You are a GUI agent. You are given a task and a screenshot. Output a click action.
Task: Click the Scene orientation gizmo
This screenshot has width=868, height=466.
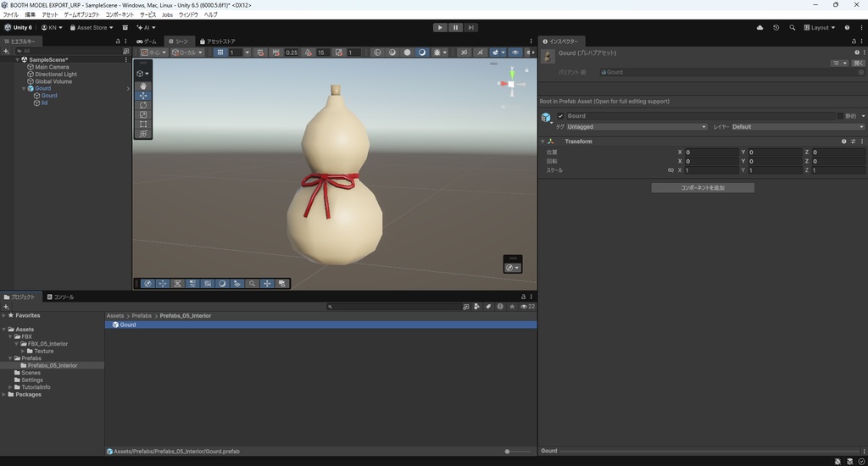coord(511,84)
